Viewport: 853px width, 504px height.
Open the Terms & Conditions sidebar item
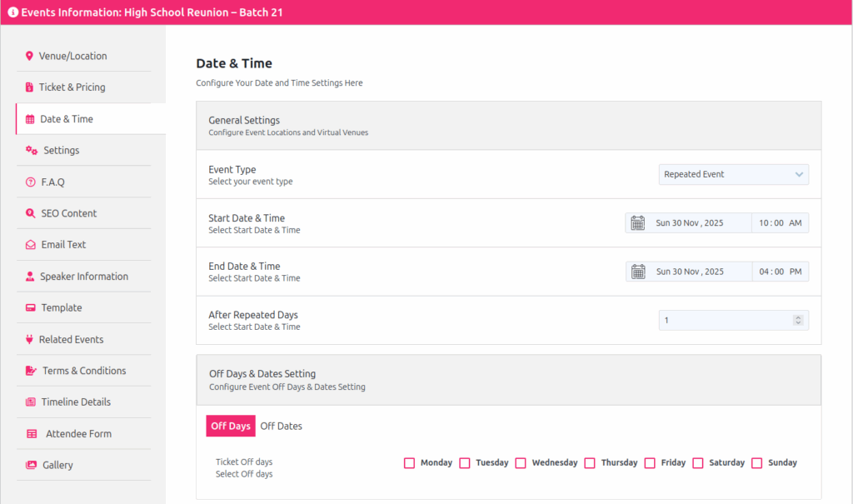(x=84, y=371)
